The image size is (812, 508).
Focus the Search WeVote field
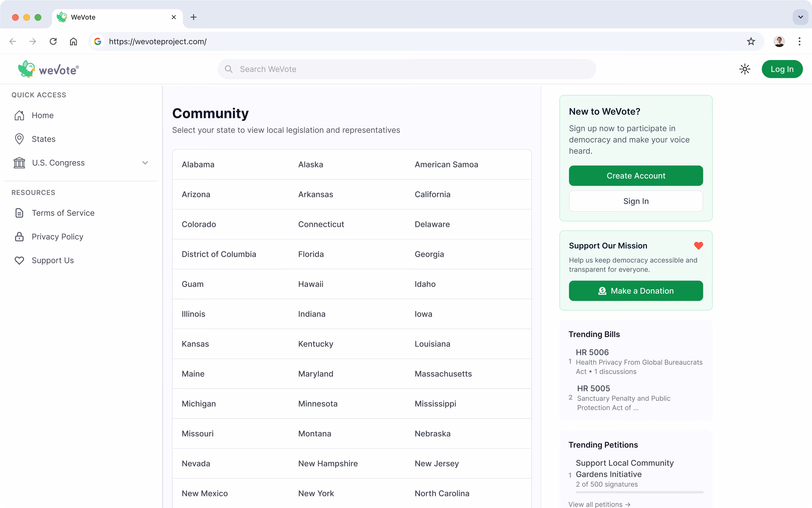407,69
